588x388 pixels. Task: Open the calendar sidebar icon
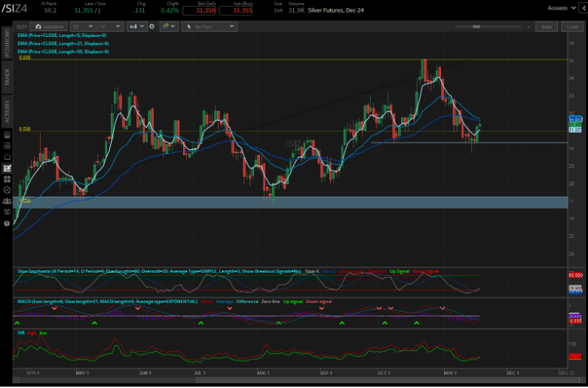coord(7,212)
